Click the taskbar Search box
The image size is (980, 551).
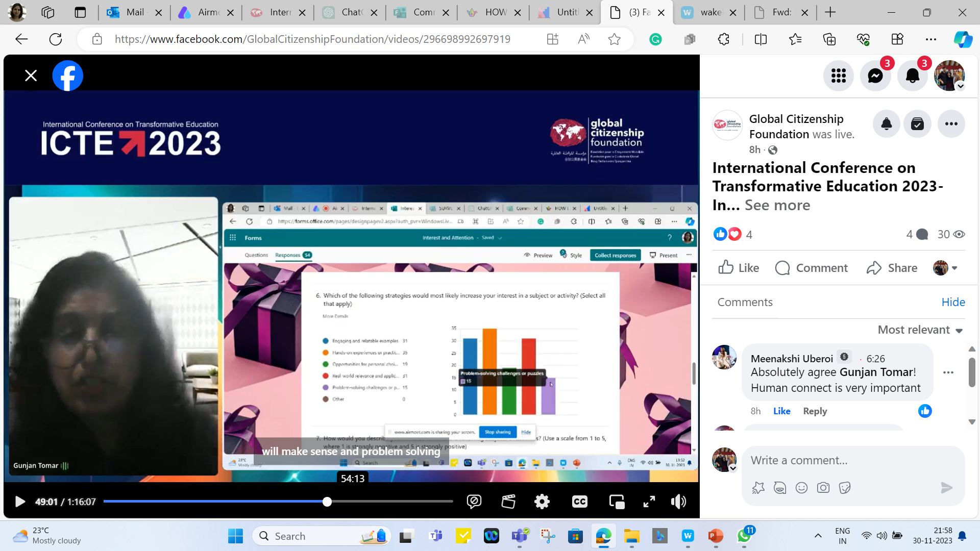coord(322,536)
